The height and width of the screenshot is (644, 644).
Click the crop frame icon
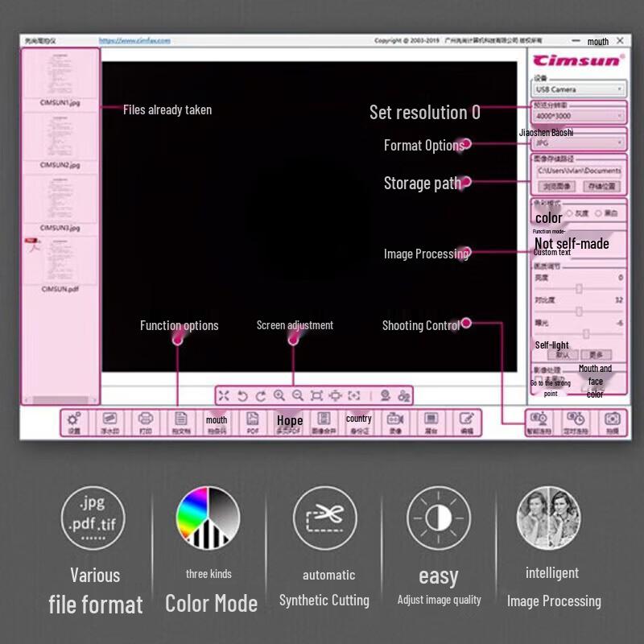316,395
